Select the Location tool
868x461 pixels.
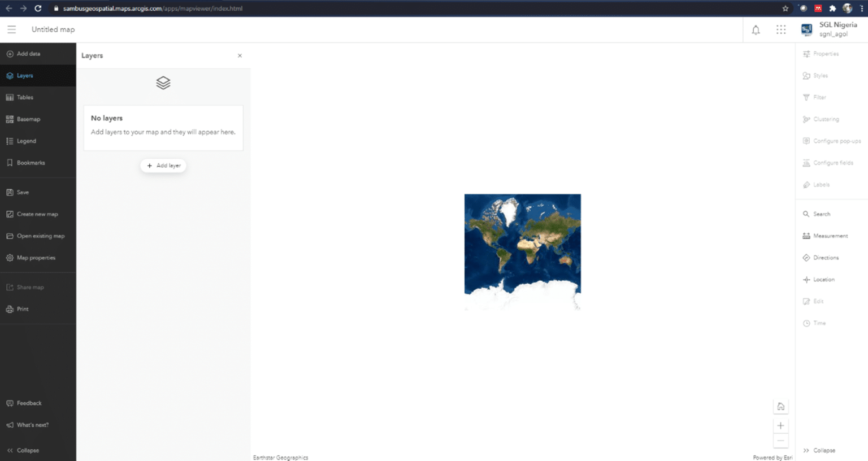point(823,279)
